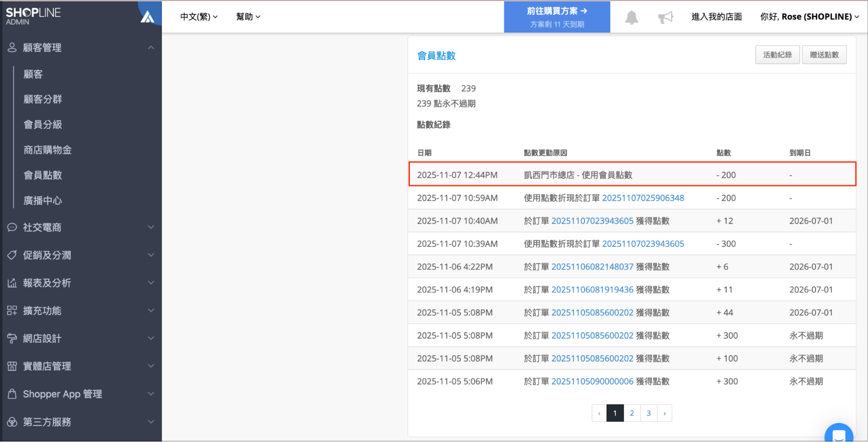The width and height of the screenshot is (868, 442).
Task: Open order 20251107023943605 in the +12 row
Action: (592, 221)
